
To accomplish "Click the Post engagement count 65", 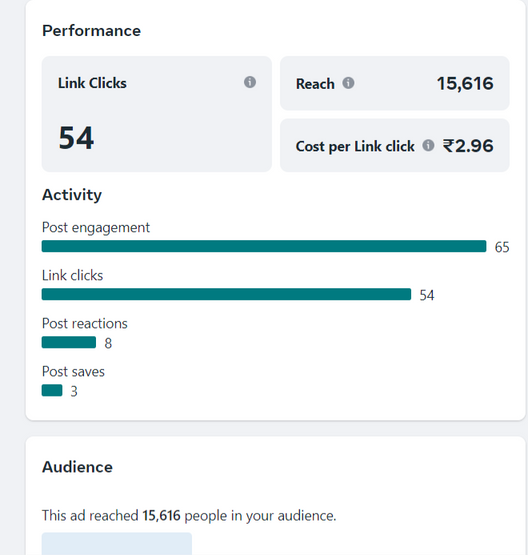I will [x=502, y=247].
